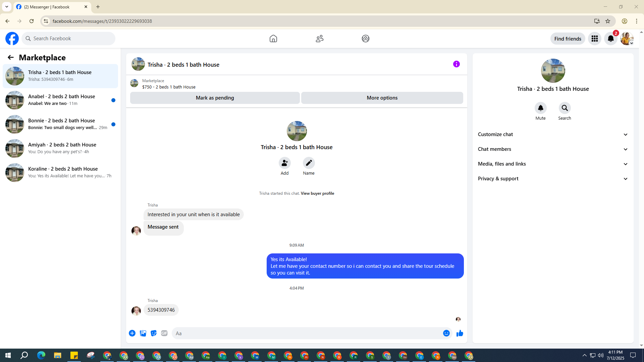Open the emoji picker in message box
The height and width of the screenshot is (362, 644).
pos(446,333)
